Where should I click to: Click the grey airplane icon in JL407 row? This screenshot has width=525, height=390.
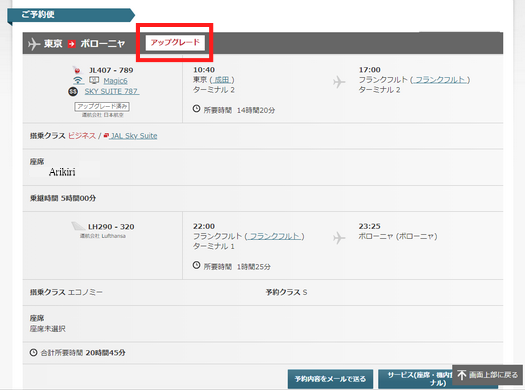[339, 82]
